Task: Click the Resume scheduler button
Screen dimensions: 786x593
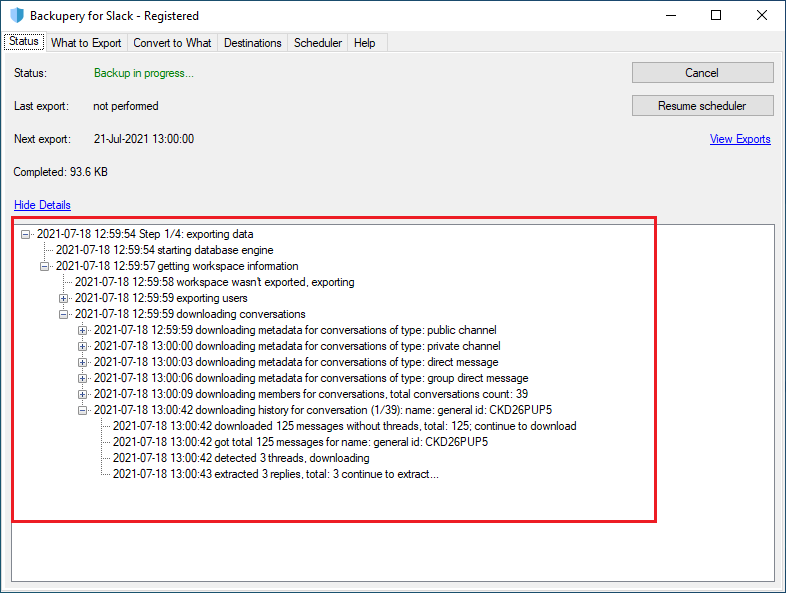Action: pos(702,106)
